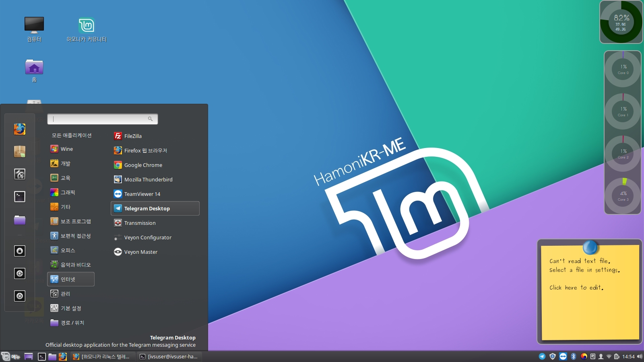Viewport: 644px width, 362px height.
Task: Click the volume speaker icon in the tray
Action: point(640,356)
